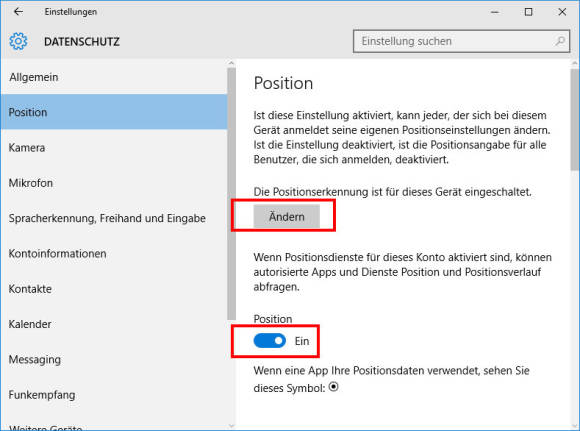The width and height of the screenshot is (580, 431).
Task: Click the Ändern button
Action: coord(286,216)
